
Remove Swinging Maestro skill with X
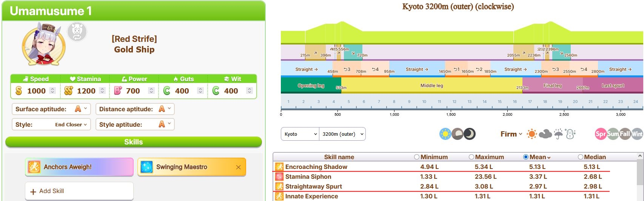pos(238,167)
